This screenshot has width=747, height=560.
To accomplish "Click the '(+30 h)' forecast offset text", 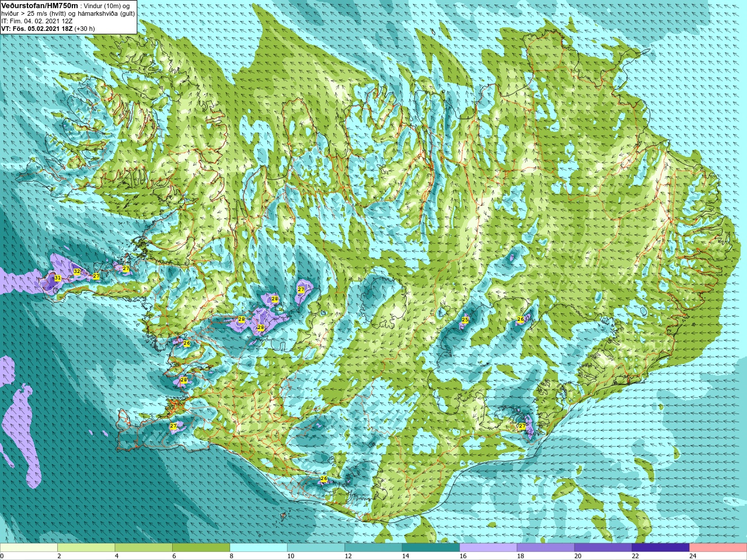I will (85, 28).
